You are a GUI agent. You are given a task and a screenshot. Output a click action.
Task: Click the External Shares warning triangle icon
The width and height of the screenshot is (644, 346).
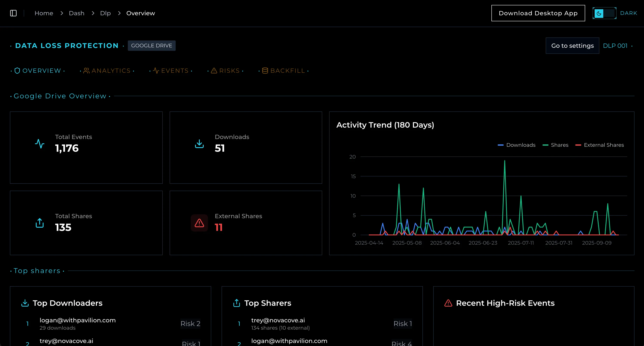pyautogui.click(x=199, y=223)
